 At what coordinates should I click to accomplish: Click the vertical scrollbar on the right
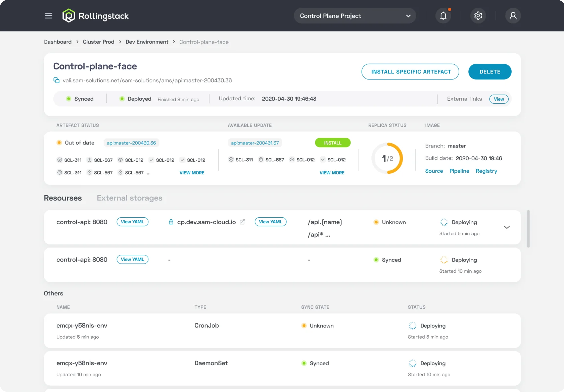pos(528,229)
